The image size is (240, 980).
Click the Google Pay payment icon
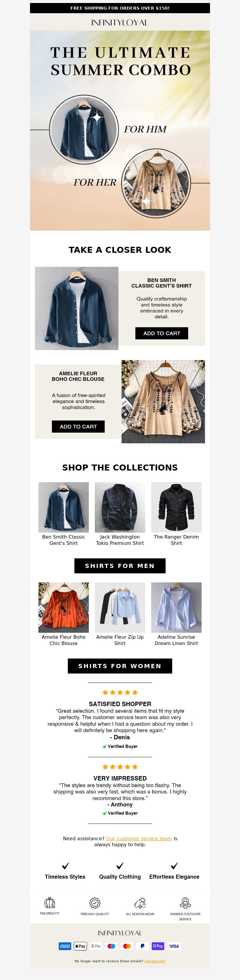pos(96,946)
